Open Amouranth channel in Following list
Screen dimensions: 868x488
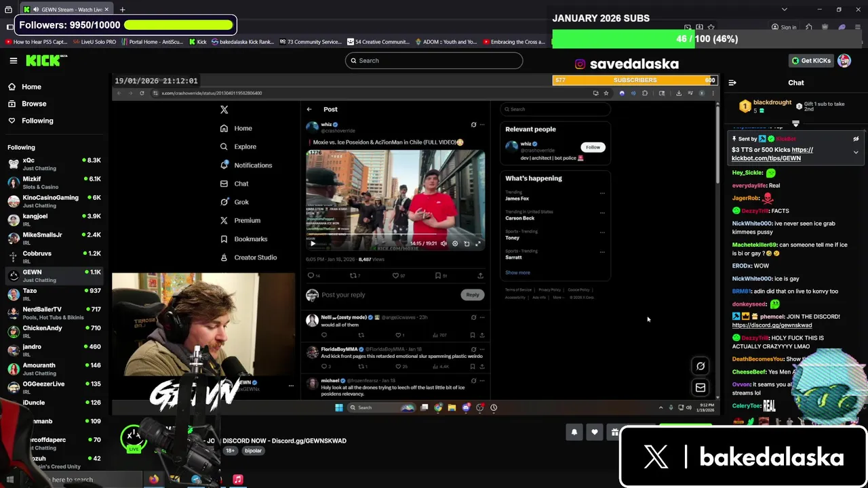[54, 369]
